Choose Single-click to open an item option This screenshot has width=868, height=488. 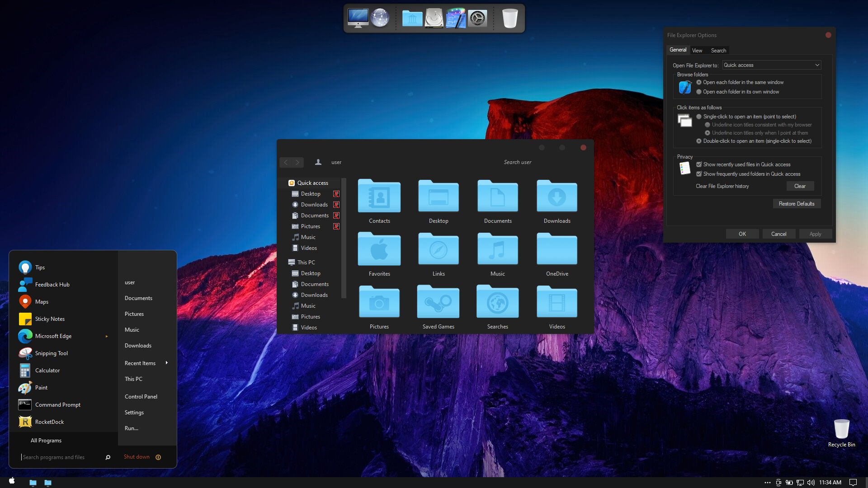[x=699, y=117]
